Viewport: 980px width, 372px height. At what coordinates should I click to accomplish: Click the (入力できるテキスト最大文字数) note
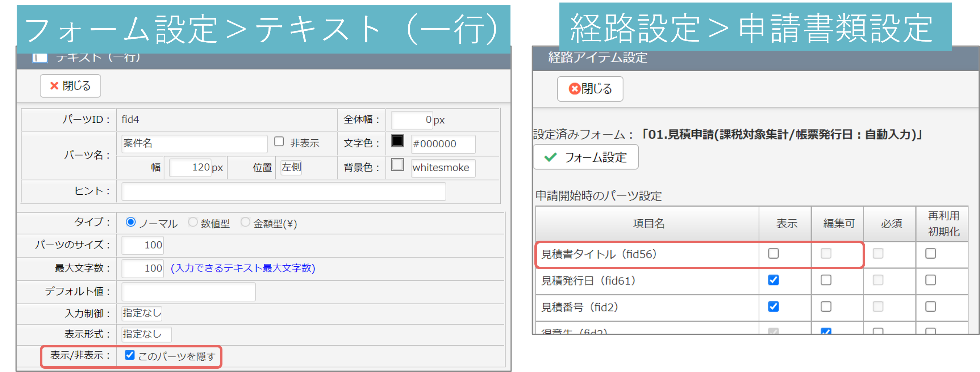click(243, 269)
